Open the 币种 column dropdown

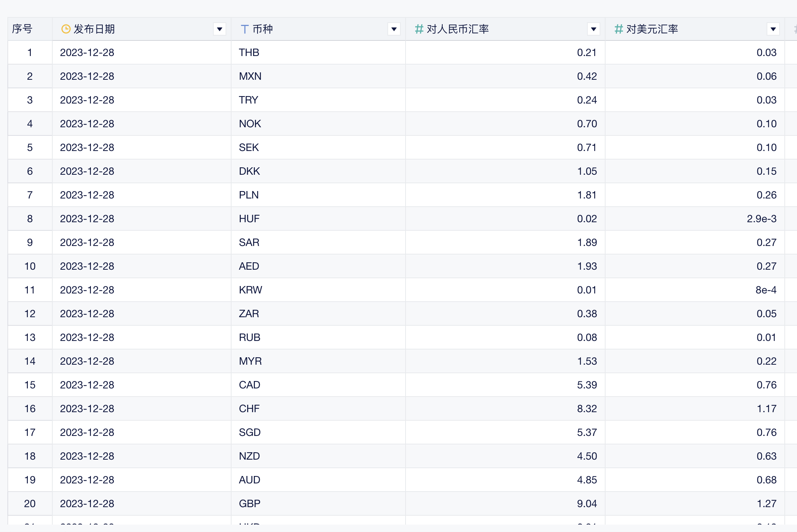pos(394,29)
